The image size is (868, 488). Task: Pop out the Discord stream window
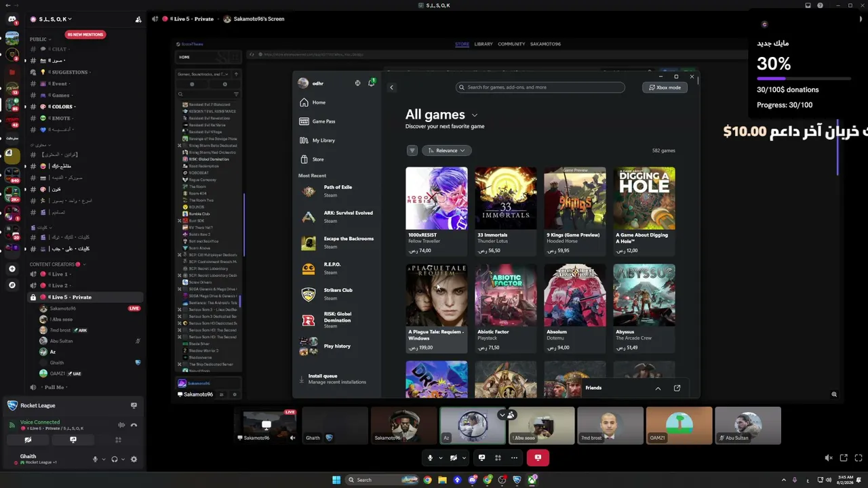click(x=844, y=458)
